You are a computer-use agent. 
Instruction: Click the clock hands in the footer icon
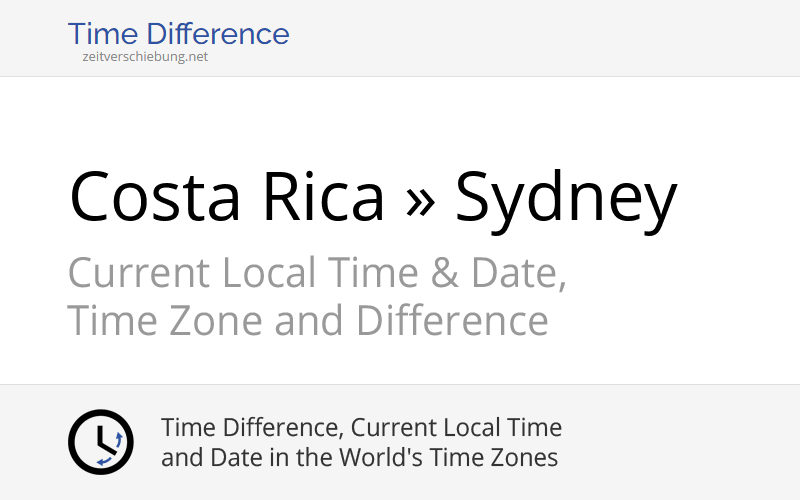(100, 439)
